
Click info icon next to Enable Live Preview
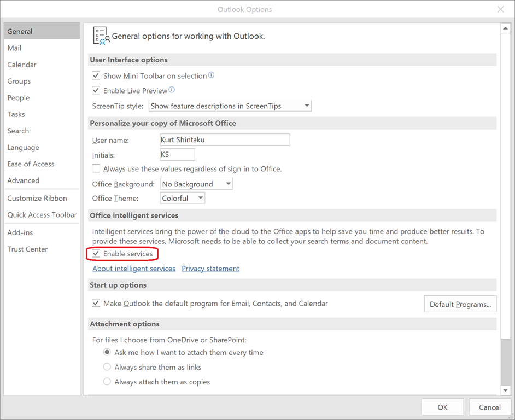tap(172, 90)
